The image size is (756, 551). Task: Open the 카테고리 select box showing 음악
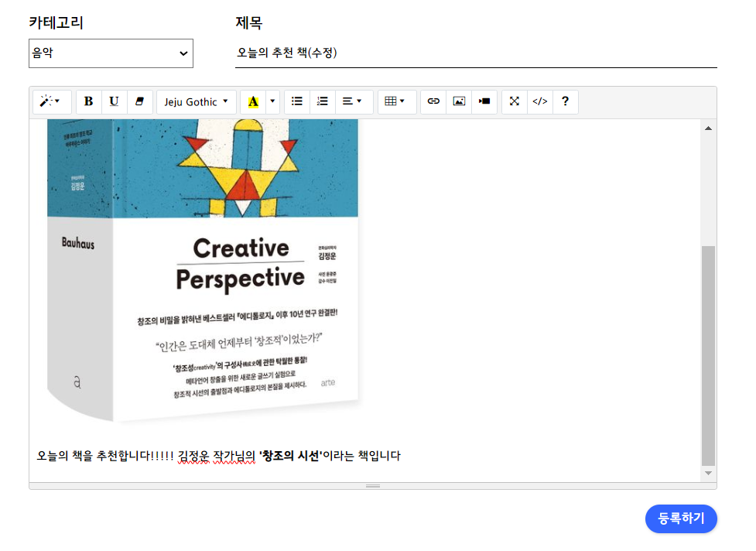[x=111, y=53]
